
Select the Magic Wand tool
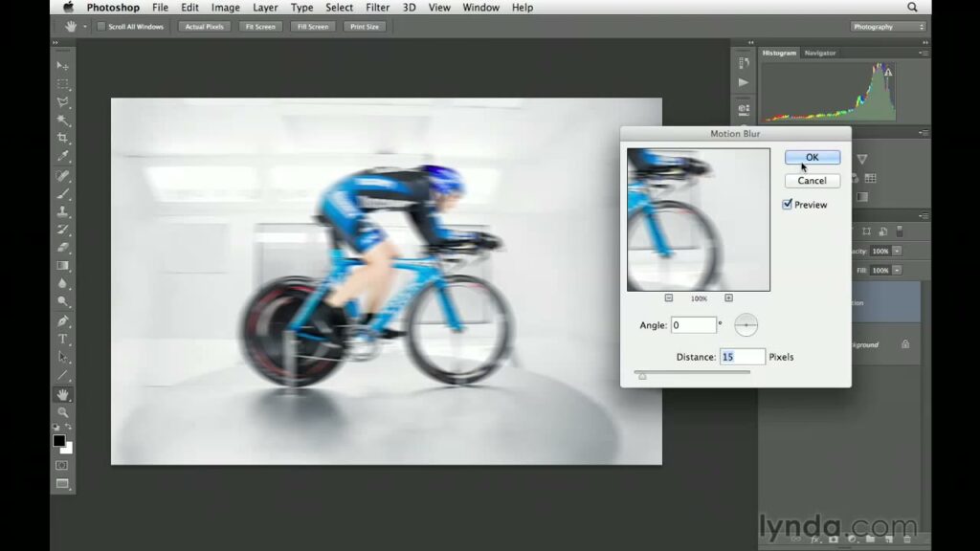click(x=63, y=120)
